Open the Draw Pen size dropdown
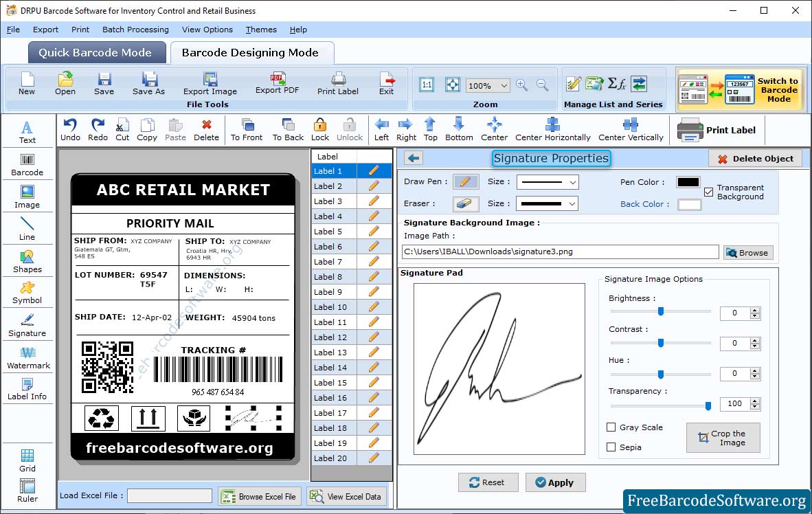Image resolution: width=812 pixels, height=514 pixels. 572,182
